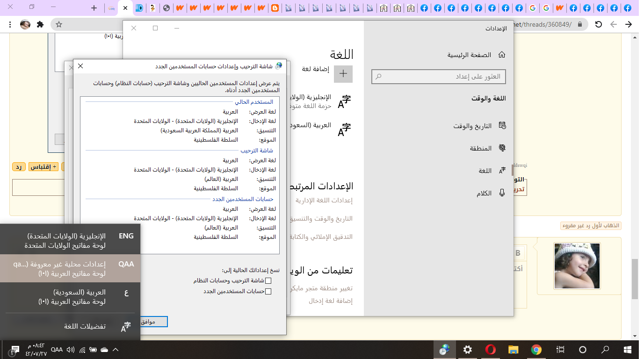Click العربية (المملكة العربية السعودية) format value

point(199,130)
